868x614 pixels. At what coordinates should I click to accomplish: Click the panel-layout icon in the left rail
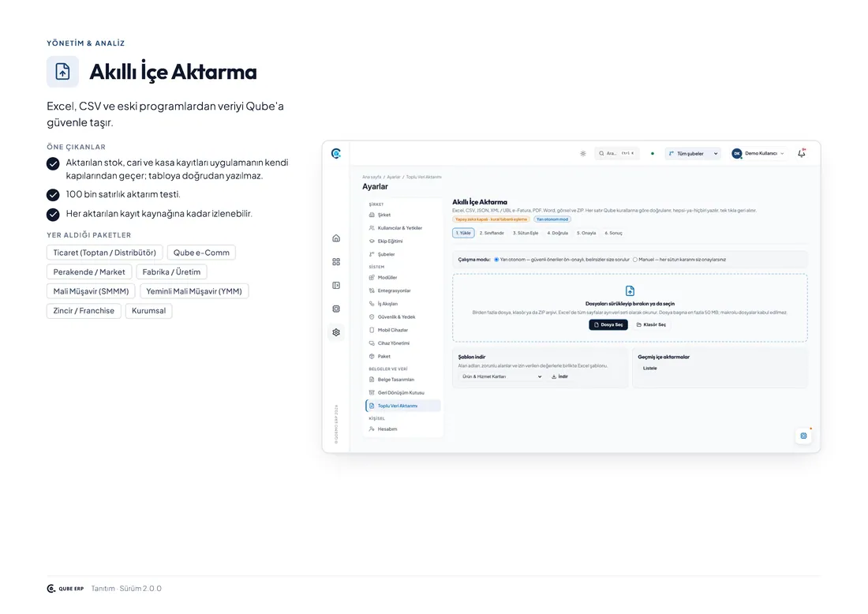pos(336,285)
